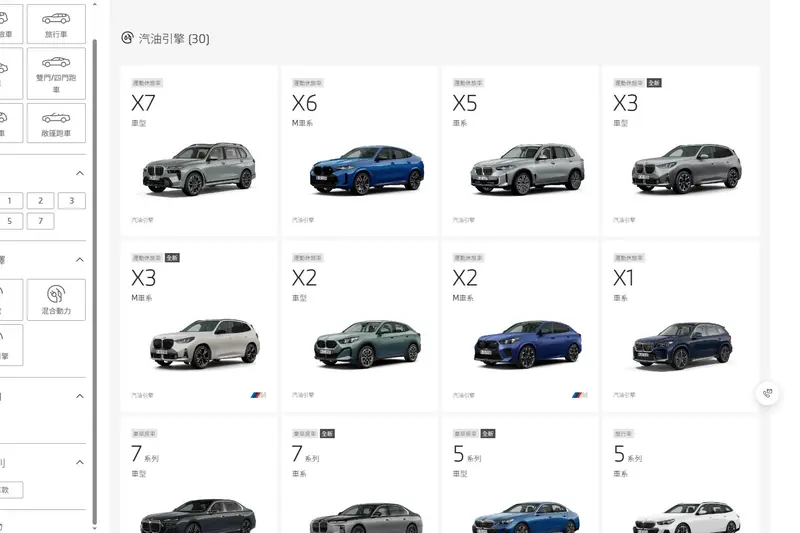Open the 7 系列 車型 card without 全新 badge
Screen dimensions: 800x533
tap(199, 475)
